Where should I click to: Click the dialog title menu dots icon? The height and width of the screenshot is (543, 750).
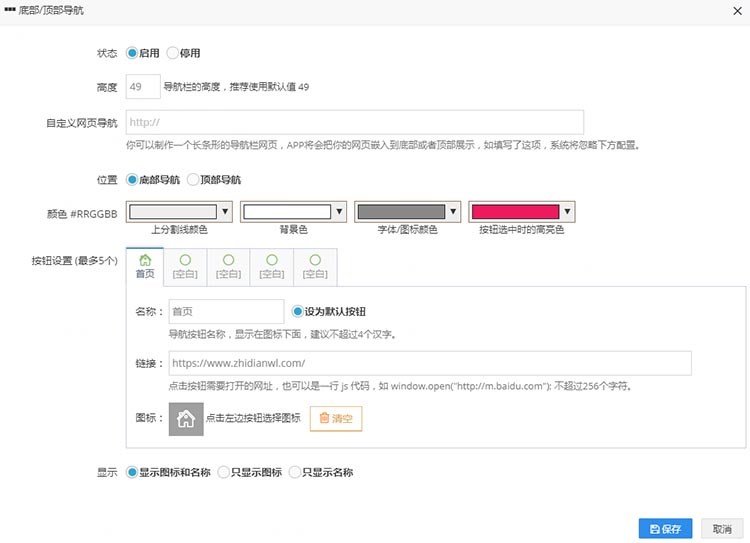[x=10, y=10]
